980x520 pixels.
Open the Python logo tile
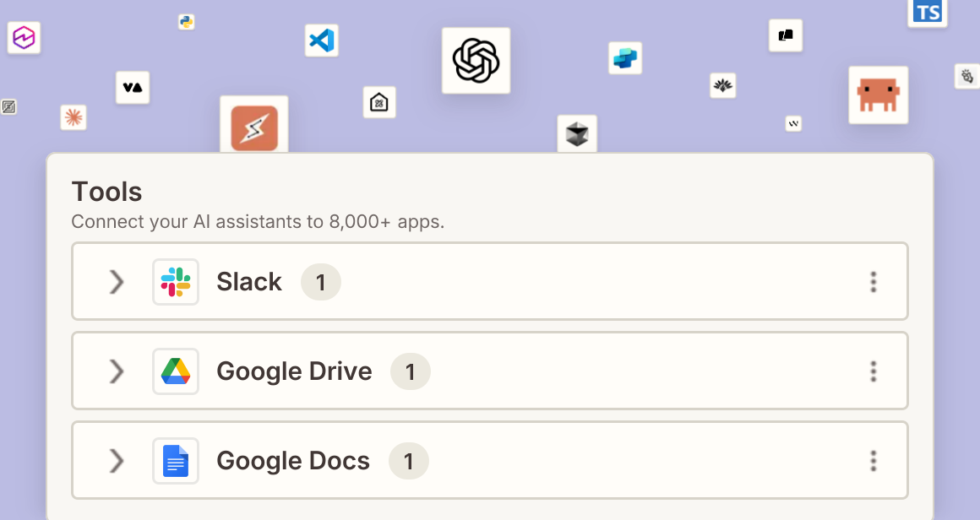coord(186,22)
